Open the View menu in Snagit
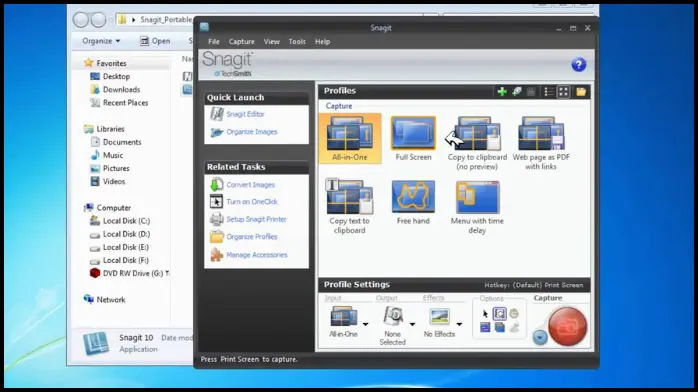The image size is (698, 392). coord(272,41)
